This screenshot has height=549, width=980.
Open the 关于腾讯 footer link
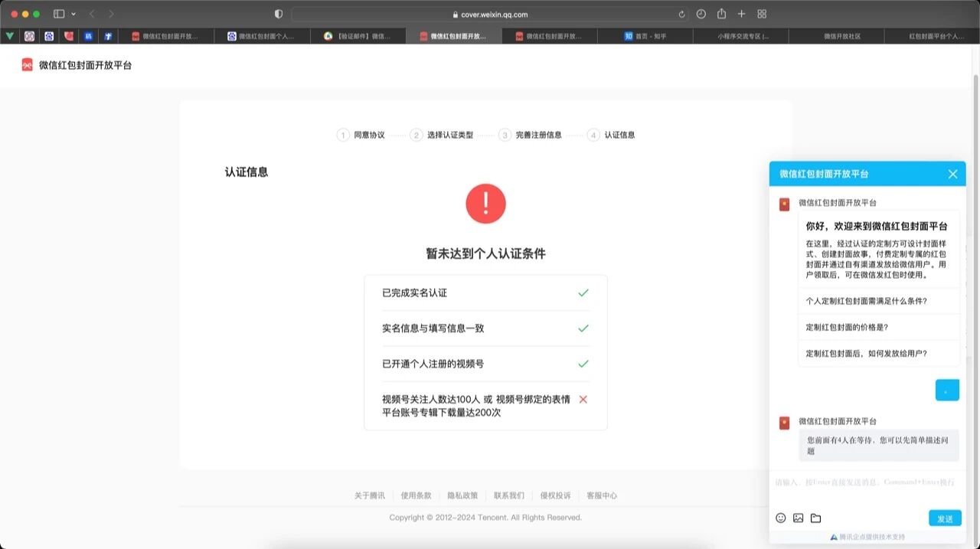tap(369, 495)
